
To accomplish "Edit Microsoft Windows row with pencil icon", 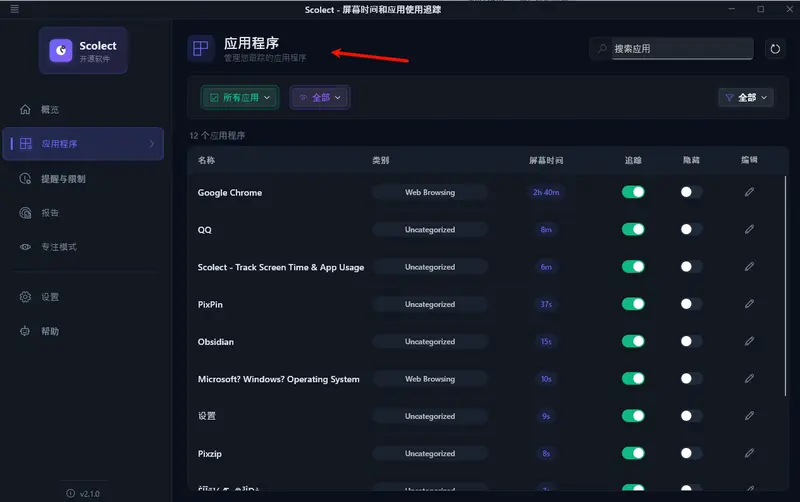I will pos(749,378).
